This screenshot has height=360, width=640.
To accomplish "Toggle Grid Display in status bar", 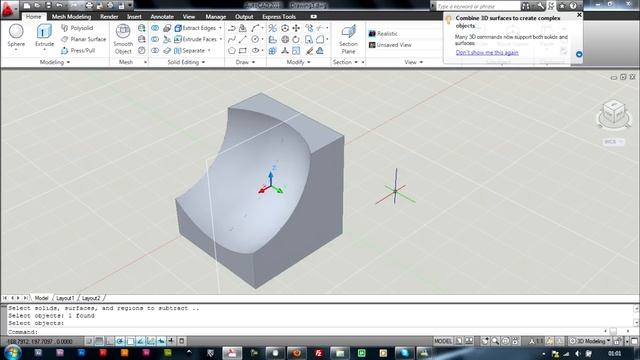I will pos(99,341).
